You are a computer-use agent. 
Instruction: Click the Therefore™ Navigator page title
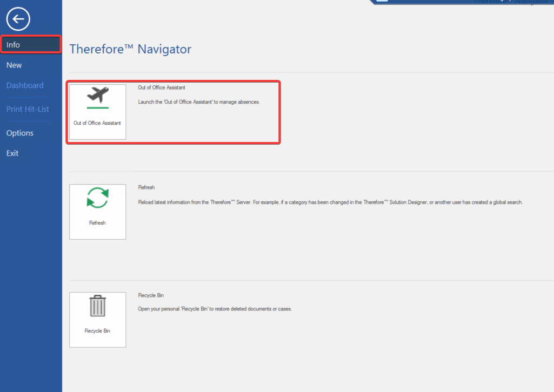[130, 49]
